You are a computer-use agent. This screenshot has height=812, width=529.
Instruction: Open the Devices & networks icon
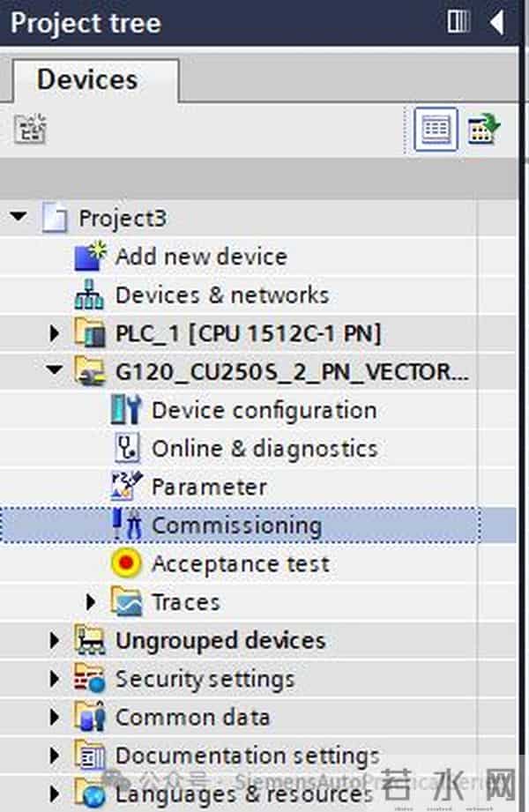click(89, 295)
